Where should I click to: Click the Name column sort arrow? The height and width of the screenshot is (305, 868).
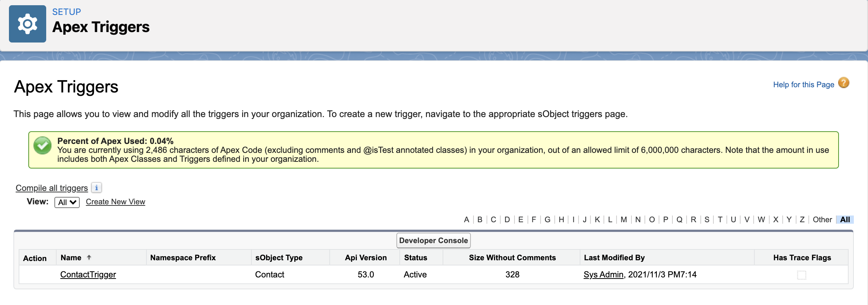tap(89, 257)
